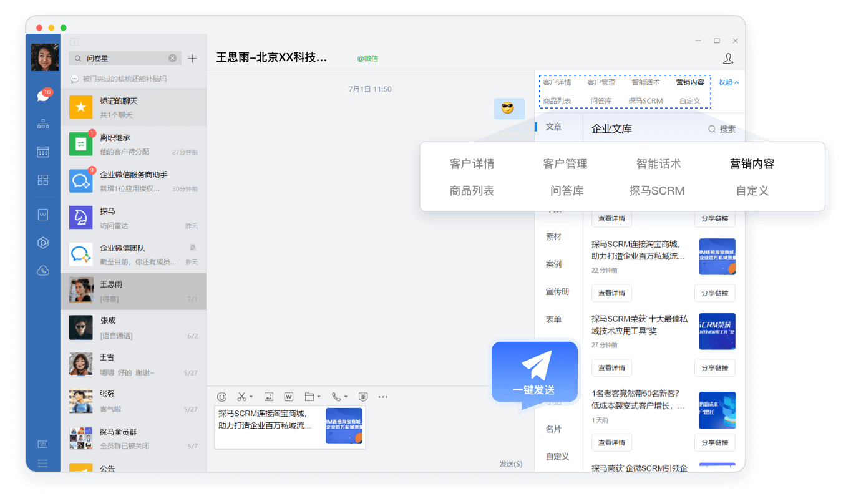Click 分享链接 under the 1天前 article
The image size is (856, 504).
(x=715, y=443)
